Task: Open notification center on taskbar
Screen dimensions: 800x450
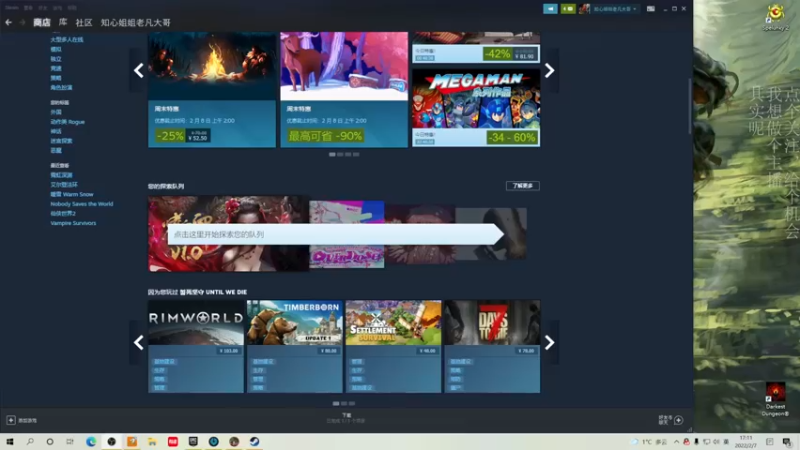Action: (x=787, y=441)
